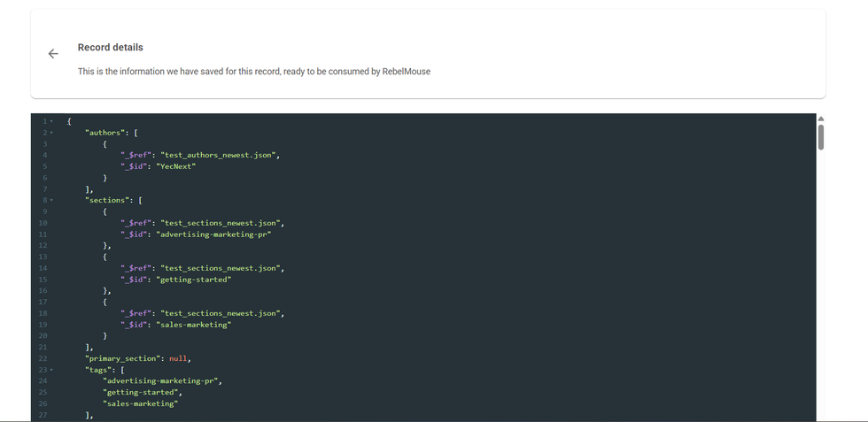Collapse the root object on line 1
This screenshot has height=422, width=868.
[x=51, y=121]
